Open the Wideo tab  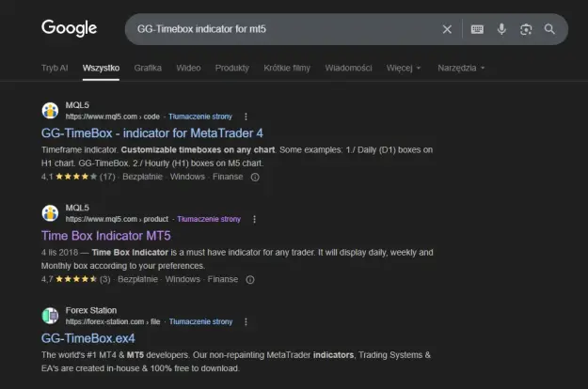[188, 68]
